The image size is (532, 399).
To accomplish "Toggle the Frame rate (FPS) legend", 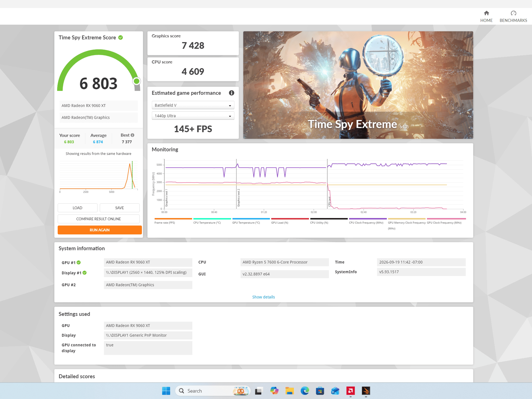I will tap(173, 221).
